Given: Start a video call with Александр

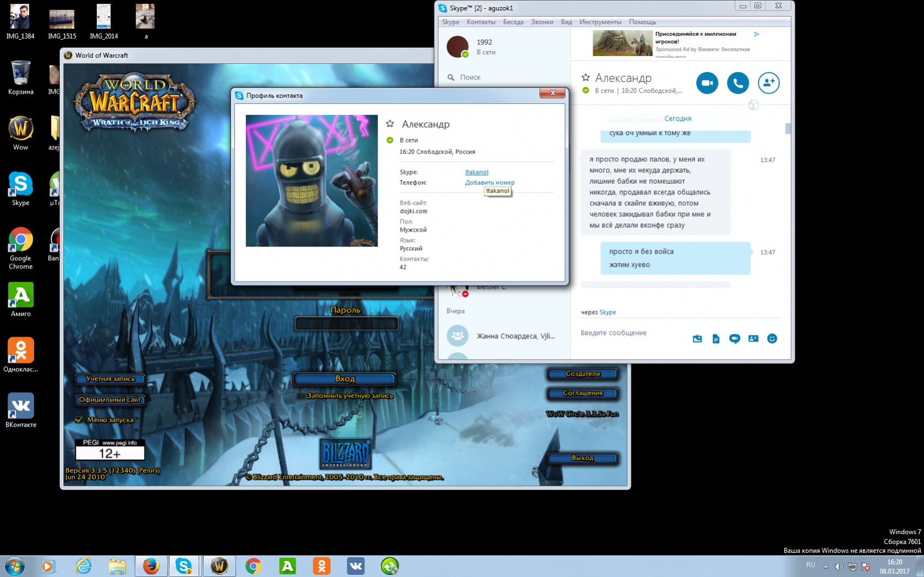Looking at the screenshot, I should coord(707,83).
